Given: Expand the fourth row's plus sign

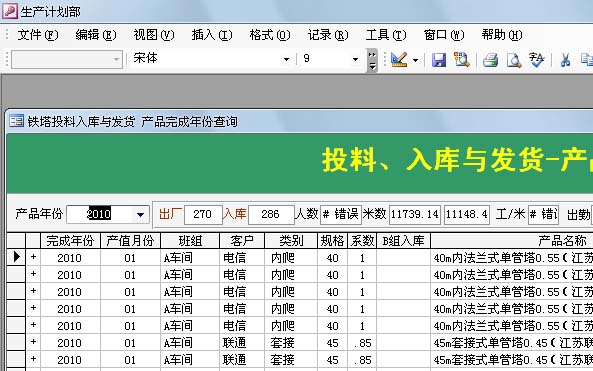Looking at the screenshot, I should click(33, 307).
